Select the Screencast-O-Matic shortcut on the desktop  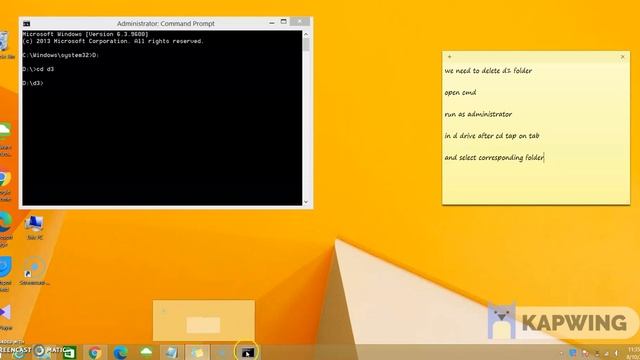(34, 271)
